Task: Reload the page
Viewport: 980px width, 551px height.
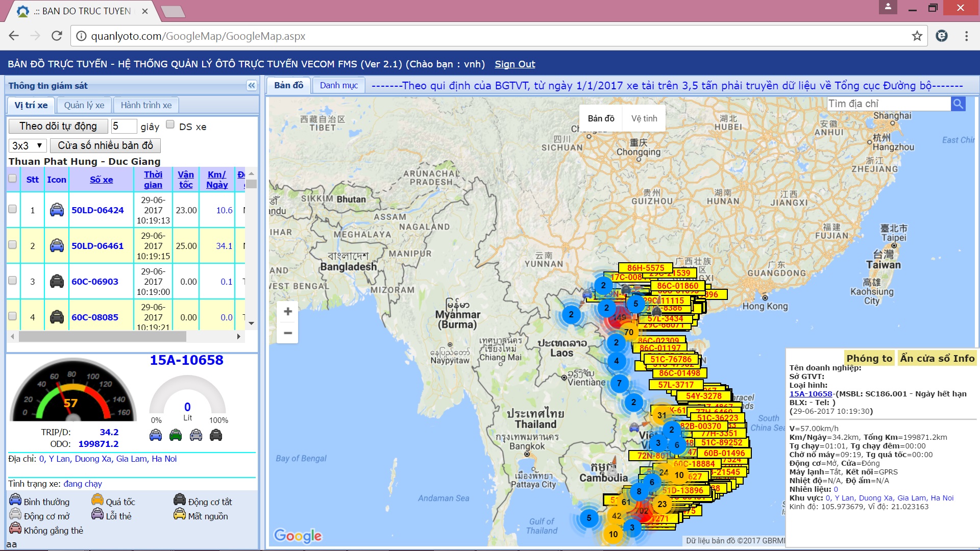Action: click(57, 36)
